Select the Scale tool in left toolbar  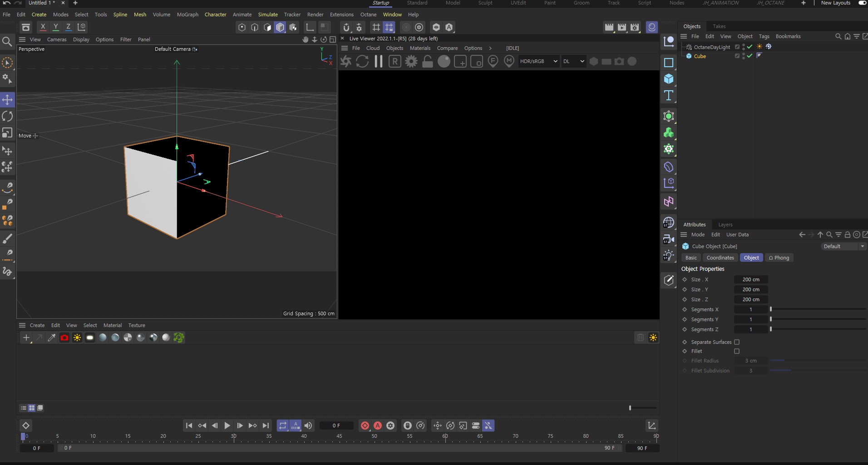click(7, 133)
